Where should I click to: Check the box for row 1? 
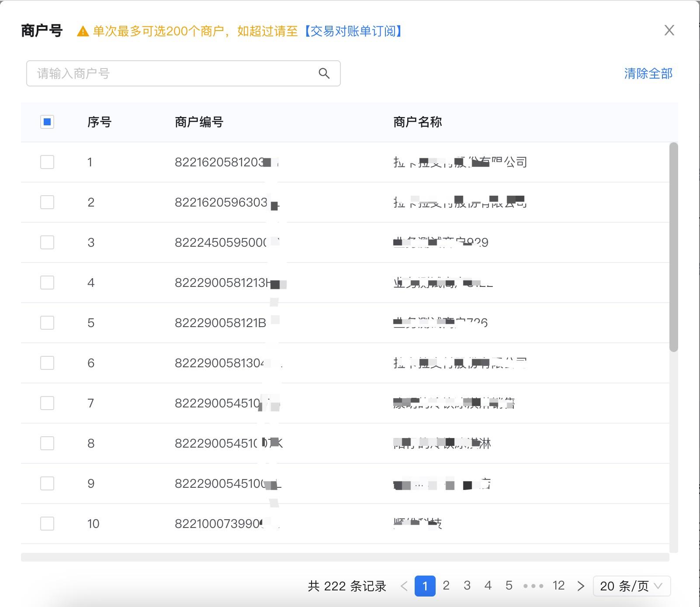click(x=47, y=162)
